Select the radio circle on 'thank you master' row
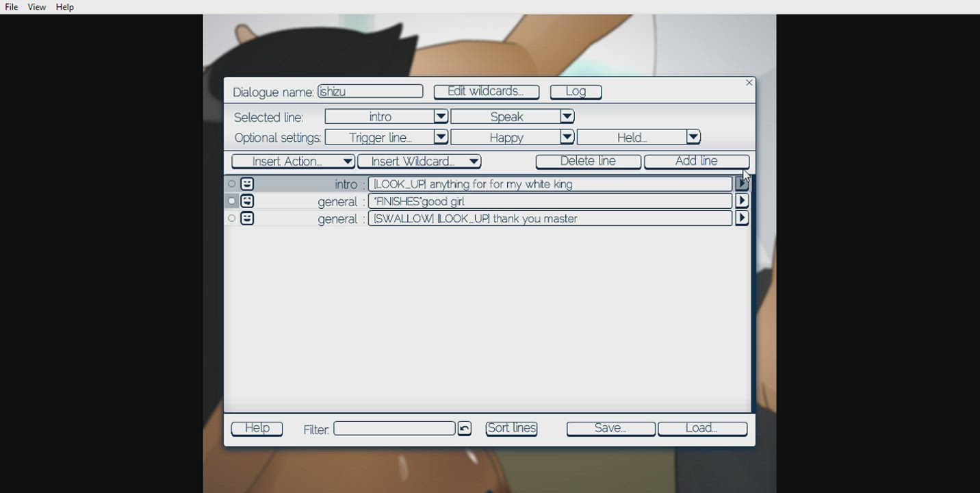 (231, 218)
